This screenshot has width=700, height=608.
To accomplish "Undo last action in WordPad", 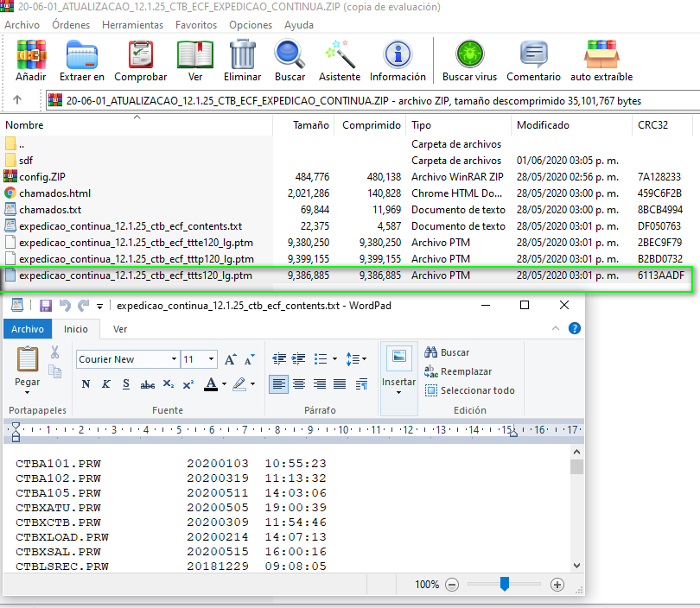I will 65,306.
